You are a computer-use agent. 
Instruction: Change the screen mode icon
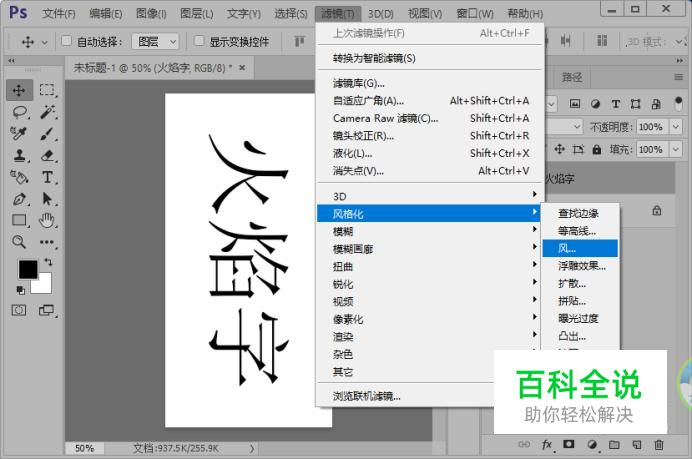pyautogui.click(x=46, y=310)
